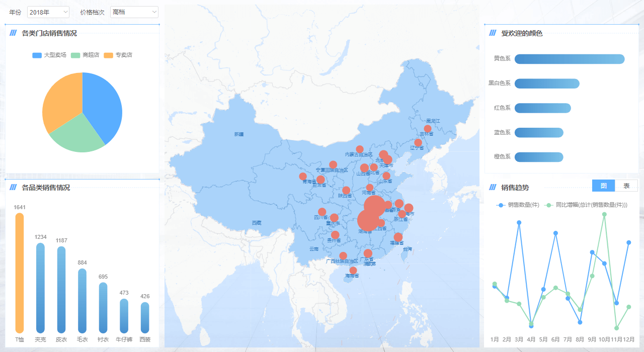Select the 四川省 bubble marker

(322, 212)
